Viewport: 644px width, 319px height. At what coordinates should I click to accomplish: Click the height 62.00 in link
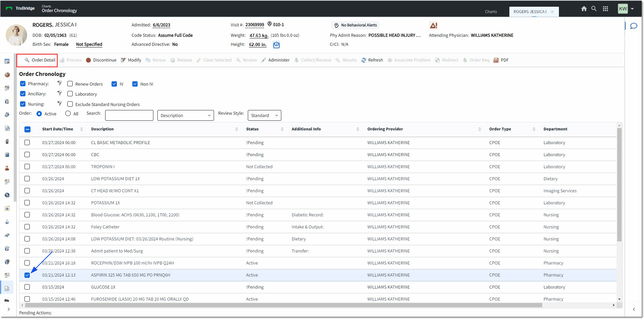[258, 44]
